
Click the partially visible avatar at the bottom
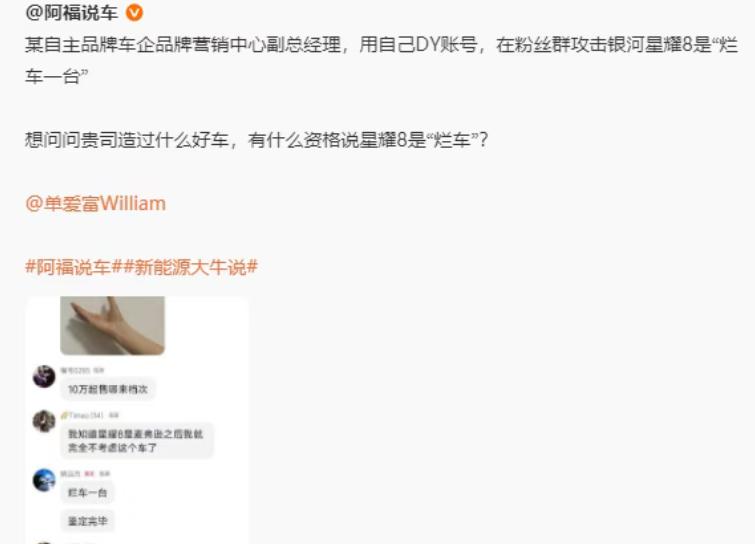click(44, 542)
